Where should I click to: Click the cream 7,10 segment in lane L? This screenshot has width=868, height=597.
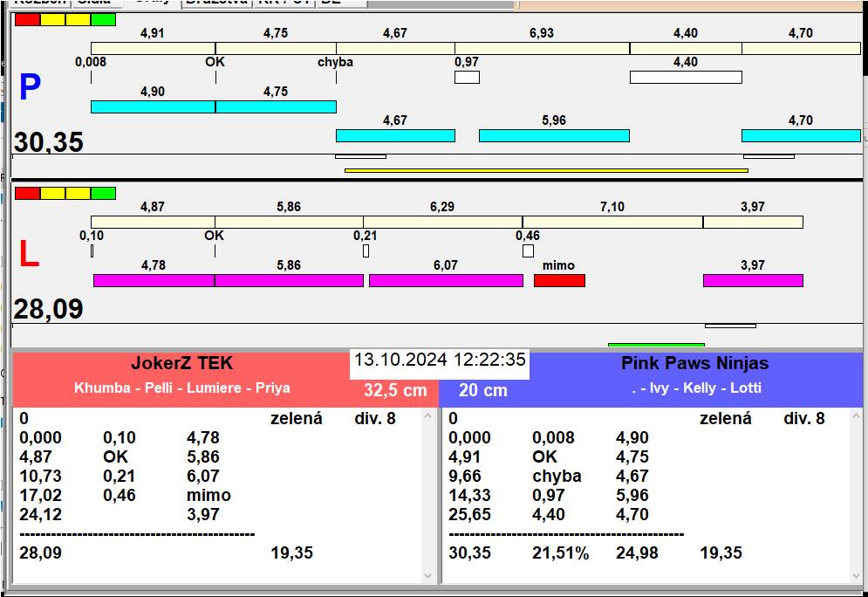coord(612,222)
